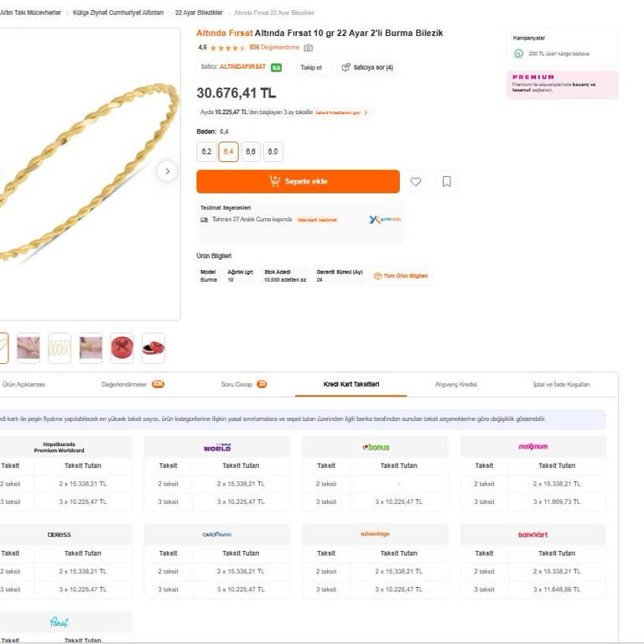Image resolution: width=644 pixels, height=644 pixels.
Task: Save product using the bookmark icon
Action: point(446,181)
